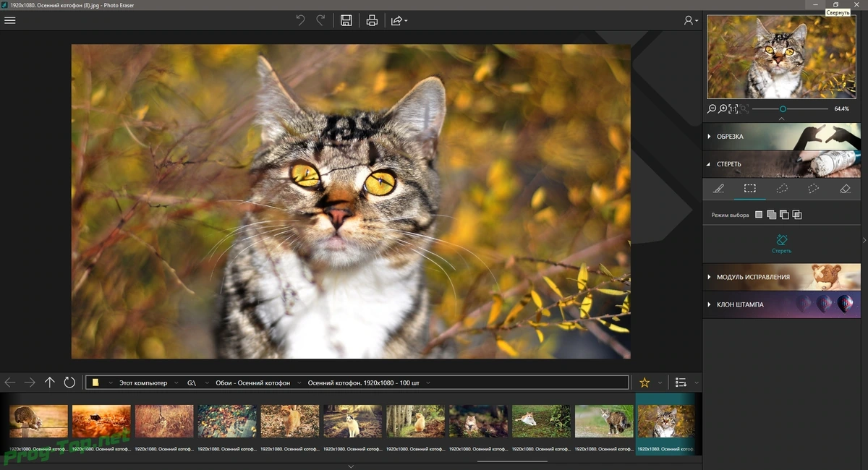Viewport: 868px width, 470px height.
Task: Click Обои - Осенний котофон path segment
Action: click(x=252, y=383)
